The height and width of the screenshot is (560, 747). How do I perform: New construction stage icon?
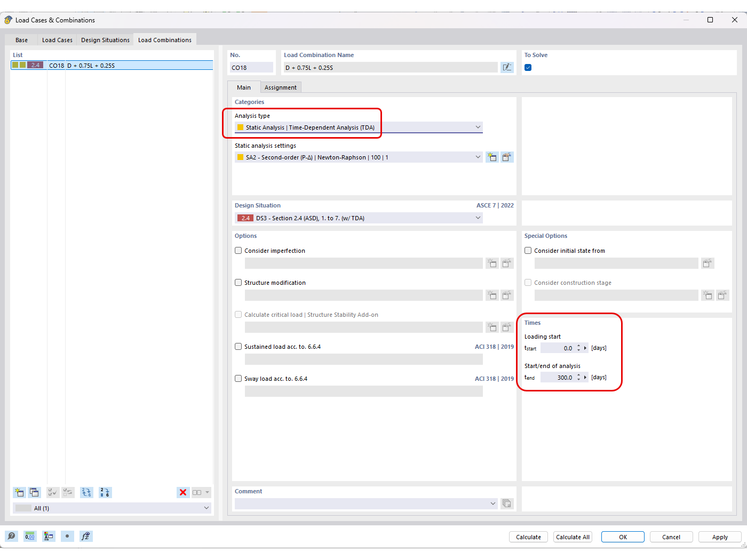coord(708,295)
